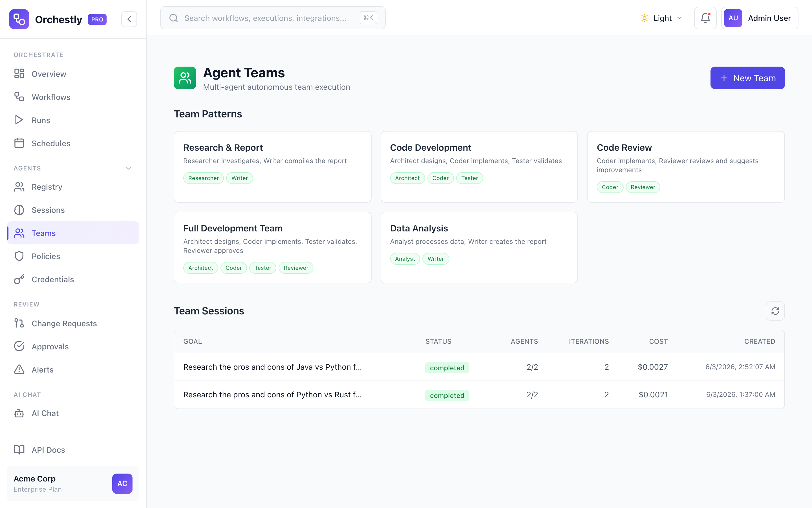The width and height of the screenshot is (812, 508).
Task: Open the Schedules page
Action: point(73,143)
